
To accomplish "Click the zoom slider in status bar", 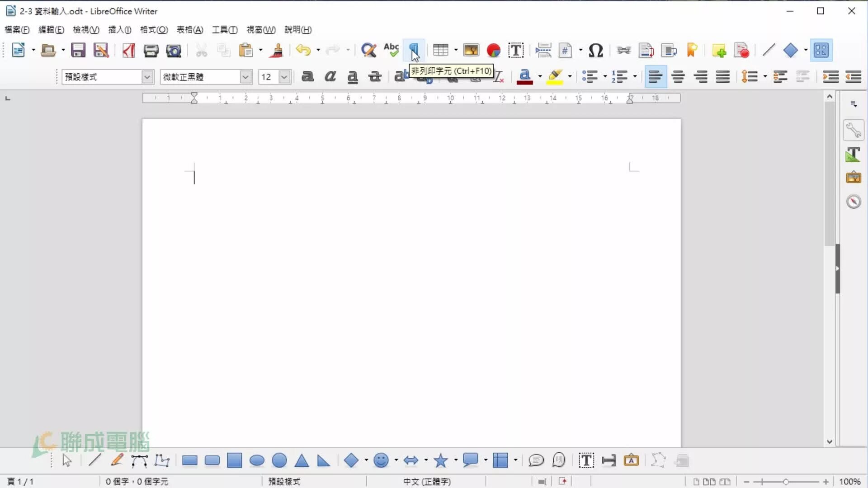I will [786, 482].
